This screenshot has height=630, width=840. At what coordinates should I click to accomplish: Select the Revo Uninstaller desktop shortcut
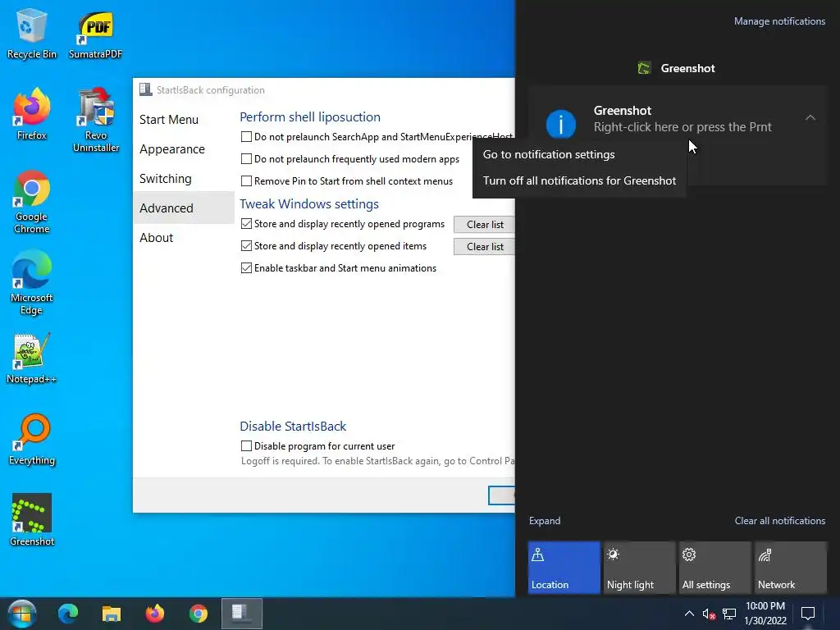(96, 120)
